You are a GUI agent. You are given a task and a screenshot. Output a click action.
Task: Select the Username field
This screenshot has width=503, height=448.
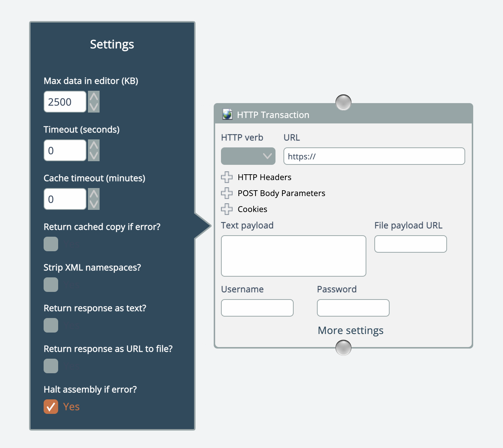pyautogui.click(x=257, y=308)
